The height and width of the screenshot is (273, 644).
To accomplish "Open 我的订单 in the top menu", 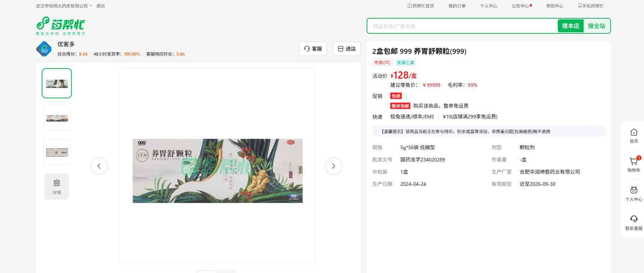I will click(457, 6).
